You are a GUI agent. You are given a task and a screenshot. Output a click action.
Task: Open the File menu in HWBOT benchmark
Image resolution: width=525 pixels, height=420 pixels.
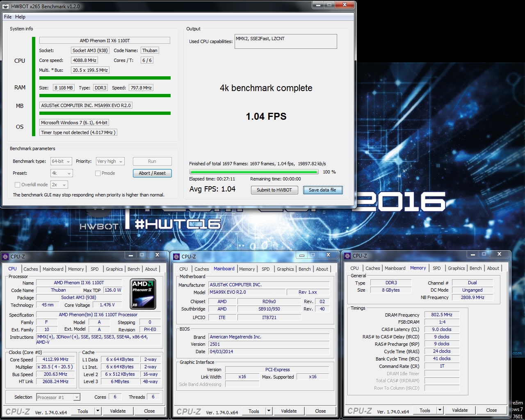pyautogui.click(x=8, y=17)
